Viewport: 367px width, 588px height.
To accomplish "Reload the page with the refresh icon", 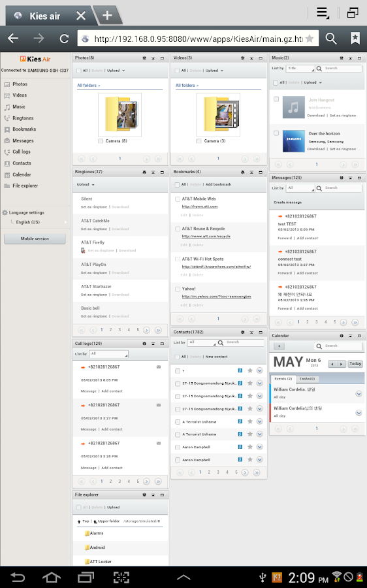I will point(64,39).
